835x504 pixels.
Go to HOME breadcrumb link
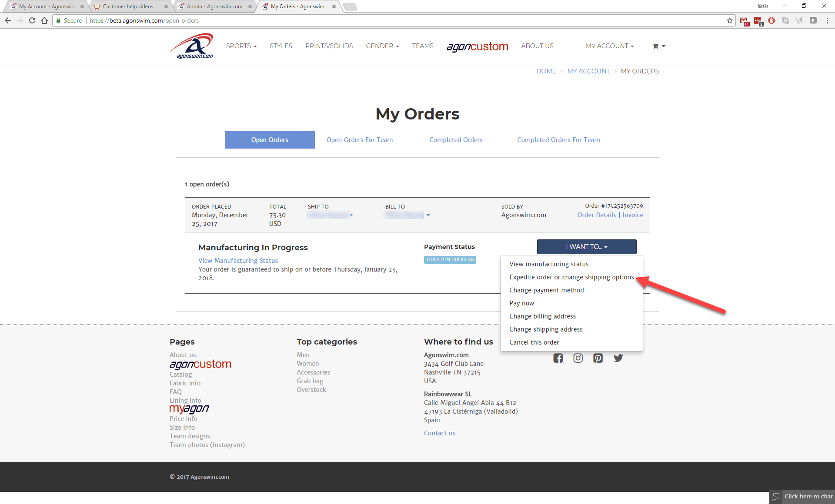tap(546, 71)
